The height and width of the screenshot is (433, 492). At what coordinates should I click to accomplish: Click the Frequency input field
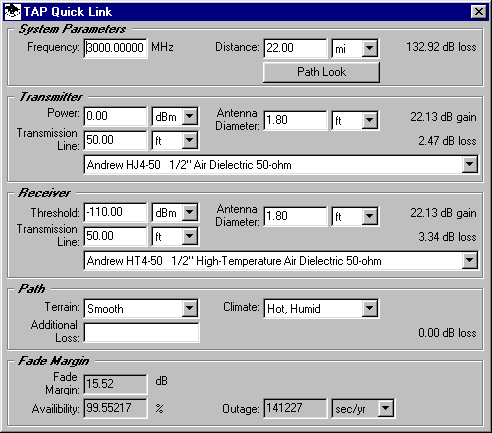point(115,48)
